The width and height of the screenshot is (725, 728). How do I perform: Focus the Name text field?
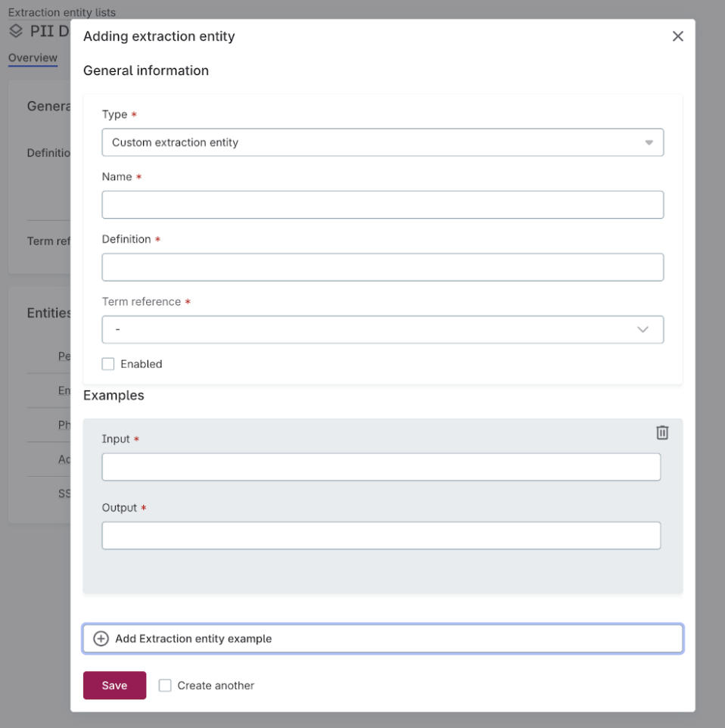click(x=382, y=205)
